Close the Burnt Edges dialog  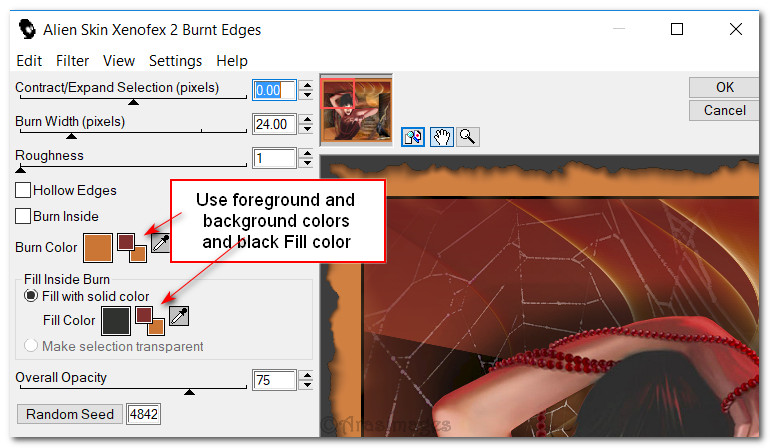click(x=736, y=29)
